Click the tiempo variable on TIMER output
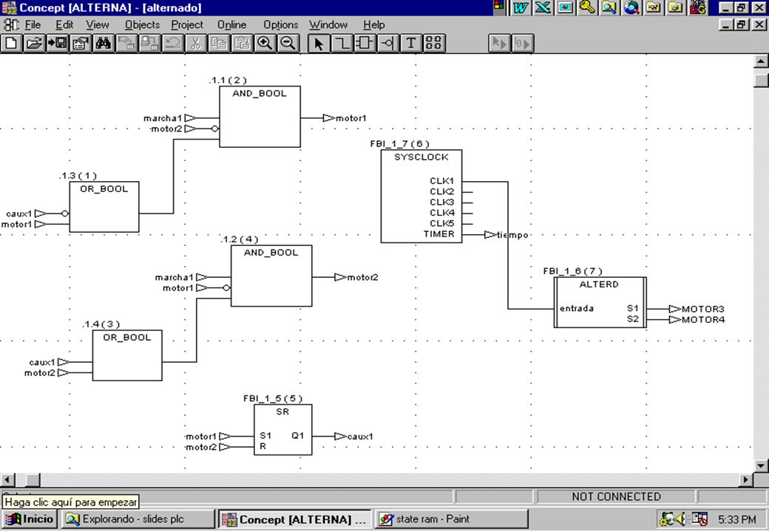 coord(512,235)
